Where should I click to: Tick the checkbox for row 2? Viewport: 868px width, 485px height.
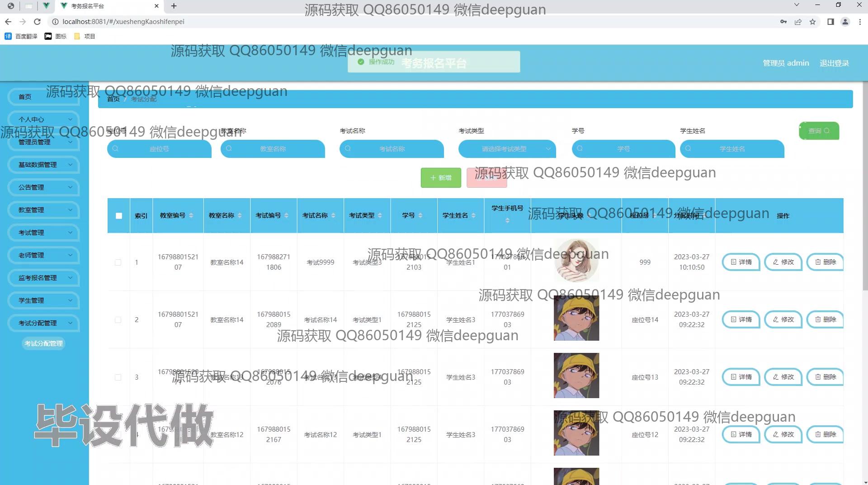pyautogui.click(x=118, y=320)
